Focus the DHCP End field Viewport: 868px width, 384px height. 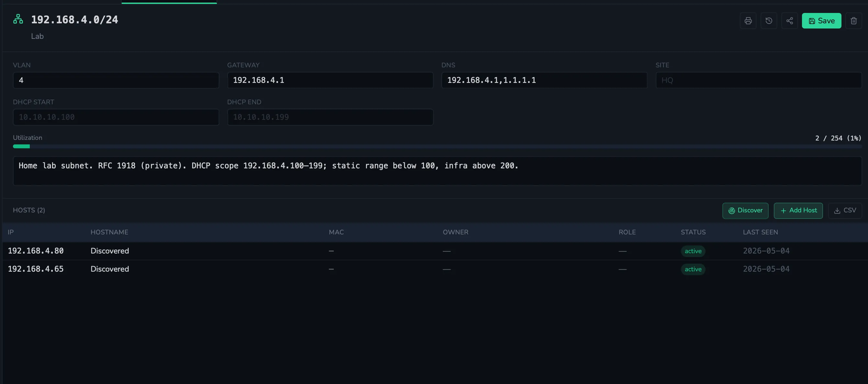coord(330,117)
